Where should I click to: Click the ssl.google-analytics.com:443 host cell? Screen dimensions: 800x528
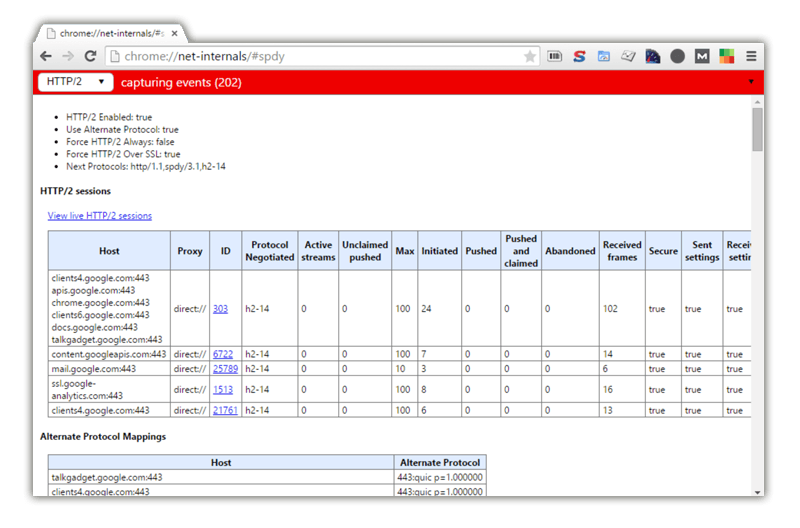109,390
